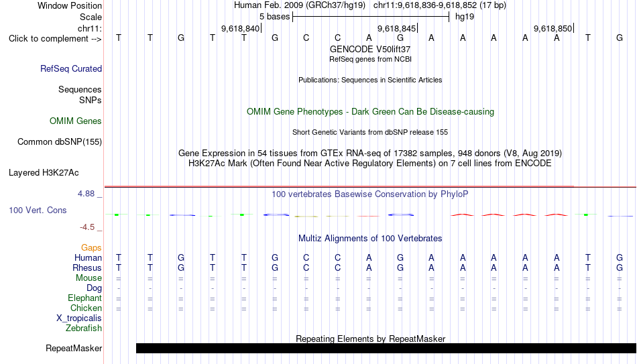Click 'Publications: Sequences in Scientific Articles' title
637x364 pixels.
[x=370, y=80]
